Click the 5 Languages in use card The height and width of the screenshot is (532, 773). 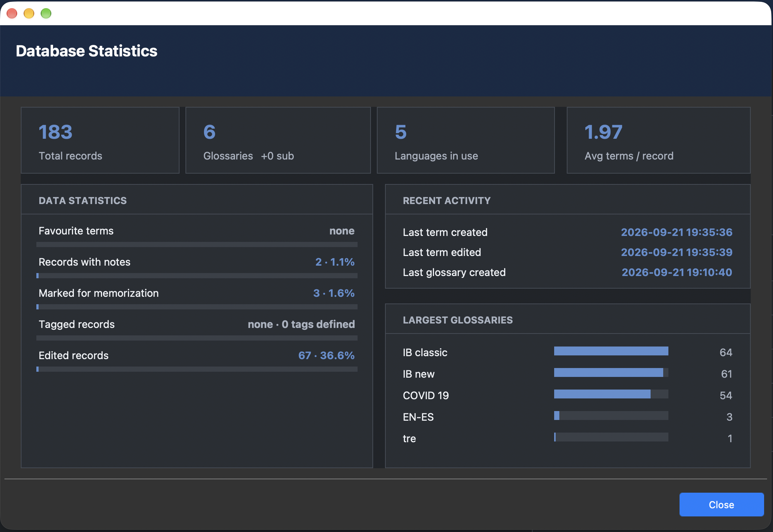[x=466, y=140]
